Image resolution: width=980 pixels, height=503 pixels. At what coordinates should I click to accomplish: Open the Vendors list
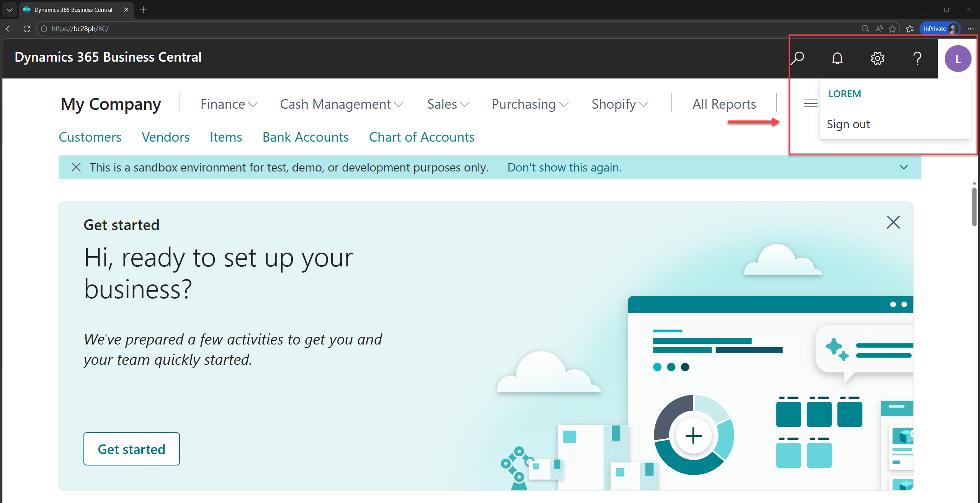click(x=165, y=137)
